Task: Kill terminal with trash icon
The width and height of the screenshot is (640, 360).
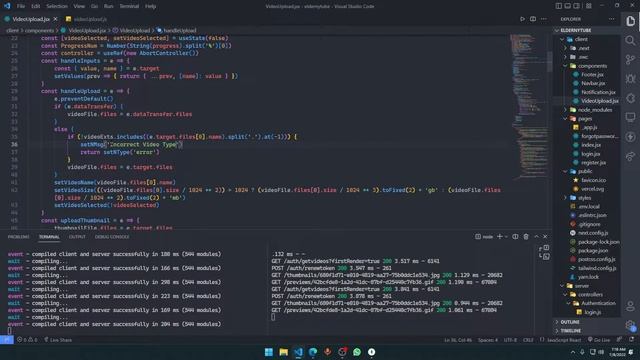Action: [x=526, y=237]
